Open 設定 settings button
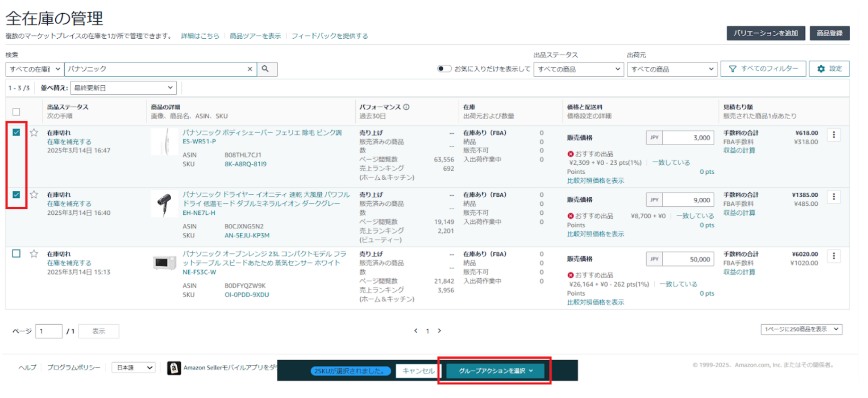This screenshot has height=398, width=868. point(829,69)
